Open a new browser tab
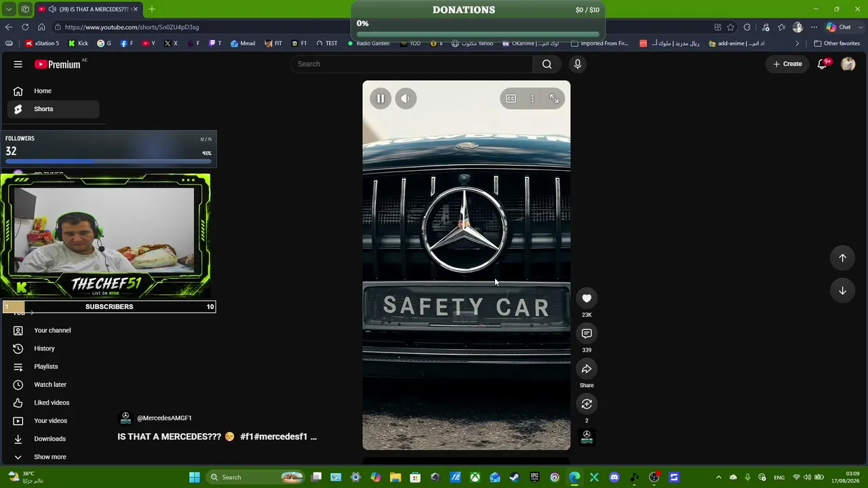This screenshot has width=868, height=488. point(152,9)
